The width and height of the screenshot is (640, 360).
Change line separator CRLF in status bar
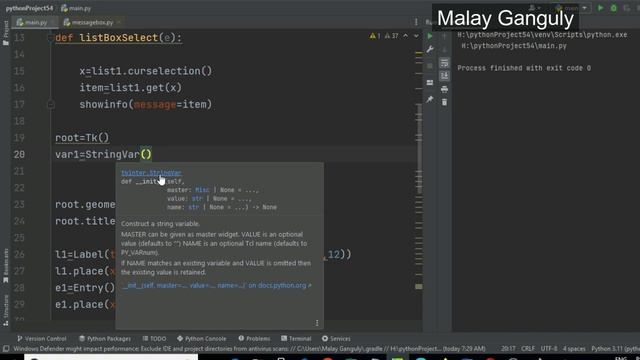528,349
